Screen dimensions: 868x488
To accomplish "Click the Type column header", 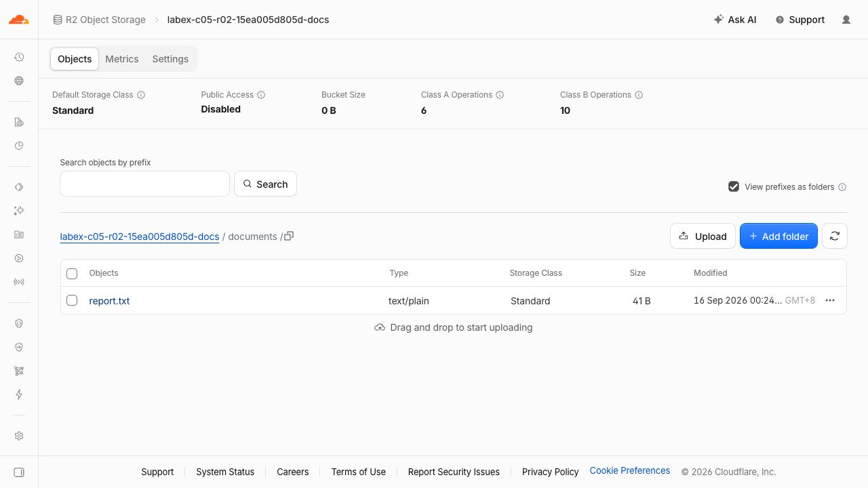I will (399, 273).
